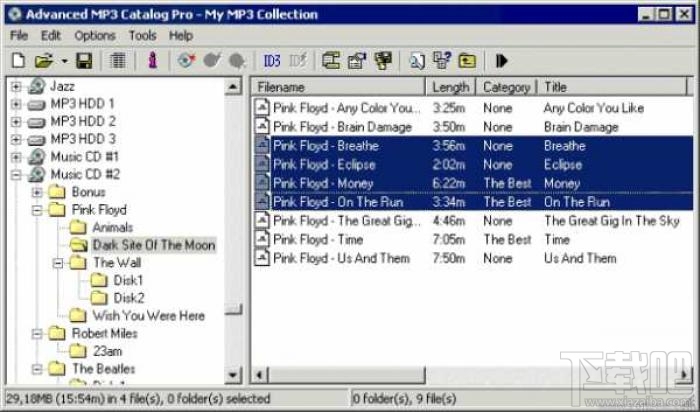Select file Pink Floyd - Brain Damage
The height and width of the screenshot is (412, 700).
pyautogui.click(x=342, y=127)
